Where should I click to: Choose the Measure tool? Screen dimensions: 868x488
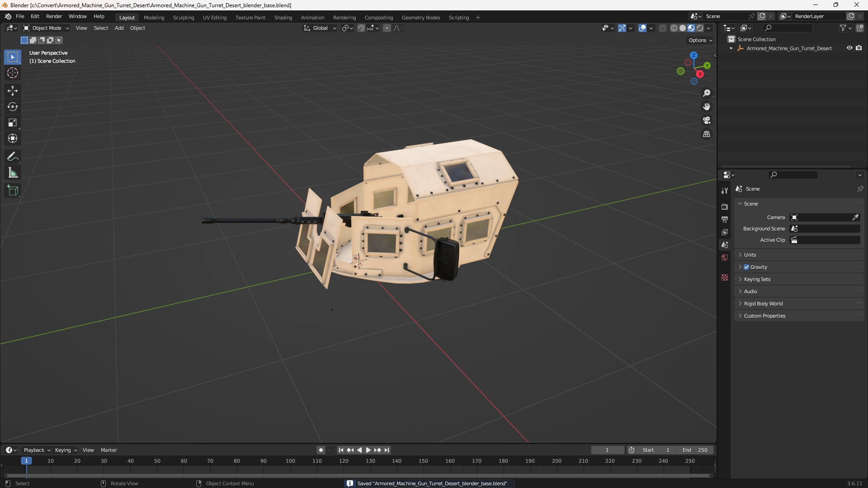click(13, 173)
